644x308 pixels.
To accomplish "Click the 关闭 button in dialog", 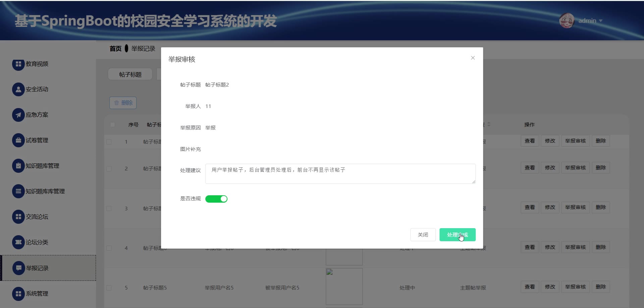I will pos(423,235).
